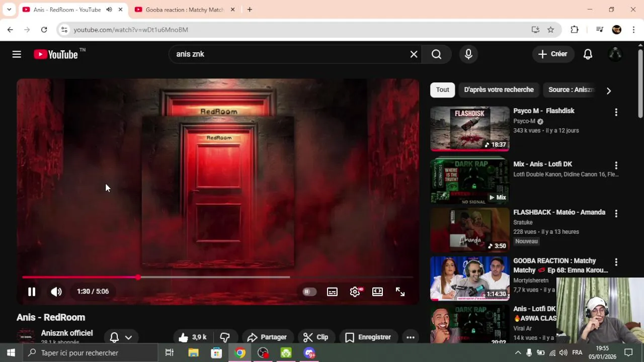The width and height of the screenshot is (644, 362).
Task: Switch to Gooba reaction browser tab
Action: tap(184, 10)
